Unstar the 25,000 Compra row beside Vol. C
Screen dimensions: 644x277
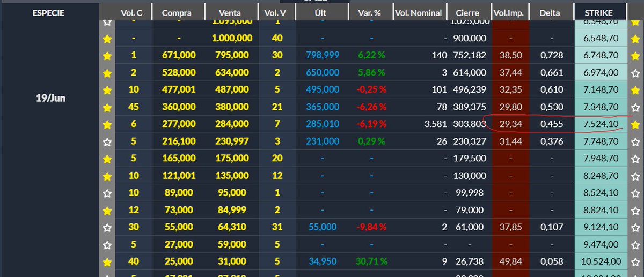tap(107, 262)
